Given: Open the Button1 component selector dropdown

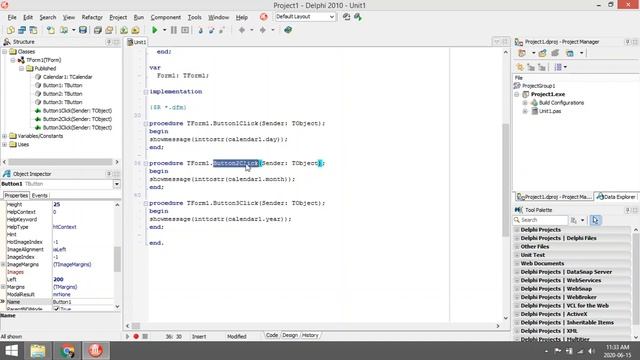Looking at the screenshot, I should [x=117, y=184].
